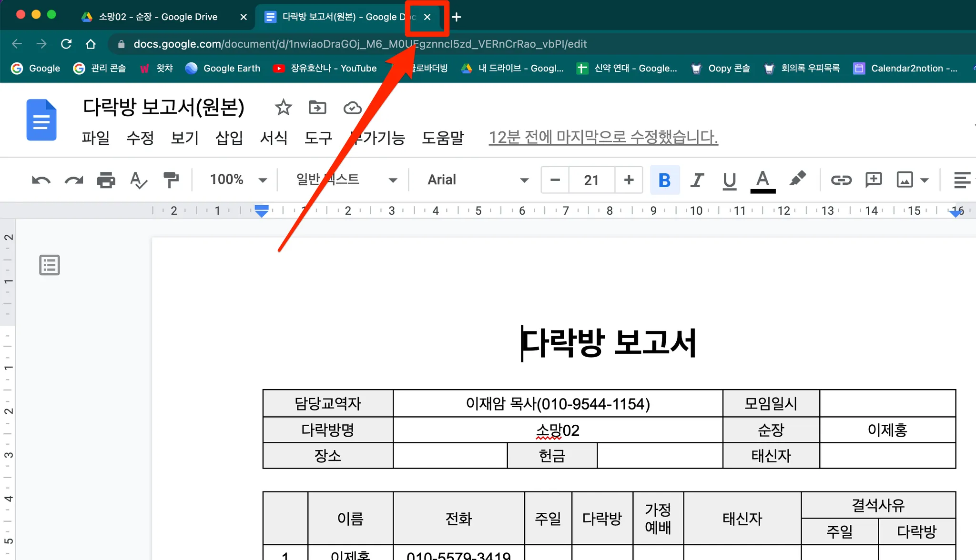The height and width of the screenshot is (560, 976).
Task: Open the document outline icon
Action: tap(50, 265)
